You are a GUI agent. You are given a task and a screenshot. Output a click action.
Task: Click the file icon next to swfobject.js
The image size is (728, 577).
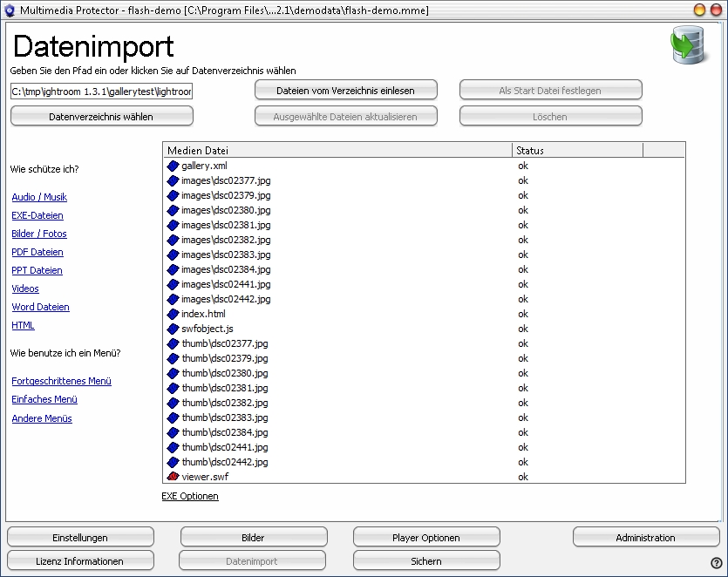pos(173,329)
